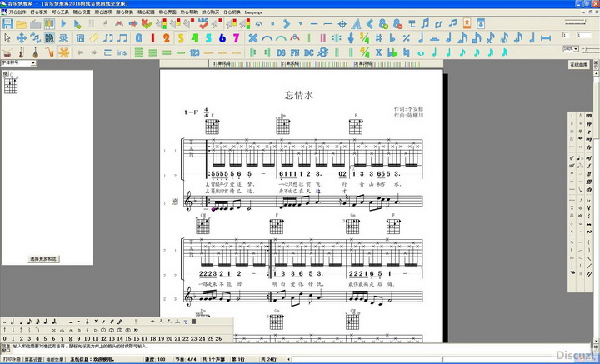Insert the coda DC symbol

309,52
